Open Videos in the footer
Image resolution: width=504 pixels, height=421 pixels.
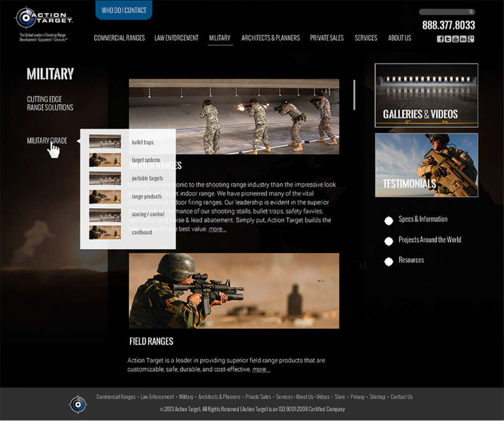pyautogui.click(x=323, y=397)
